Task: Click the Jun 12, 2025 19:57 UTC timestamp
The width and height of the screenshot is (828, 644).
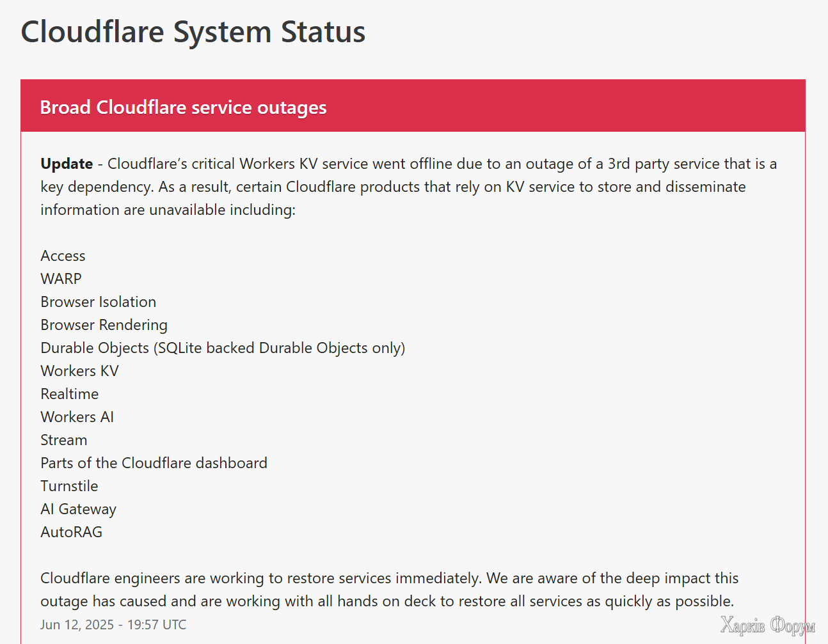Action: tap(113, 625)
